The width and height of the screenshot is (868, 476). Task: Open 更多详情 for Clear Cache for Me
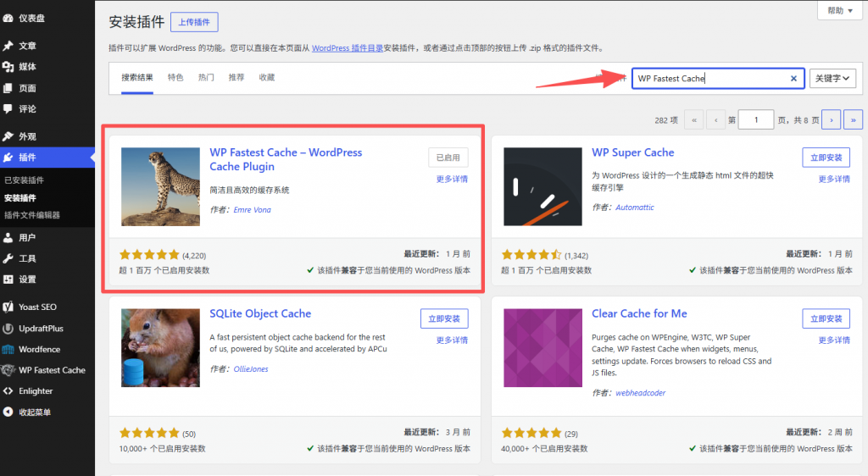pos(834,340)
